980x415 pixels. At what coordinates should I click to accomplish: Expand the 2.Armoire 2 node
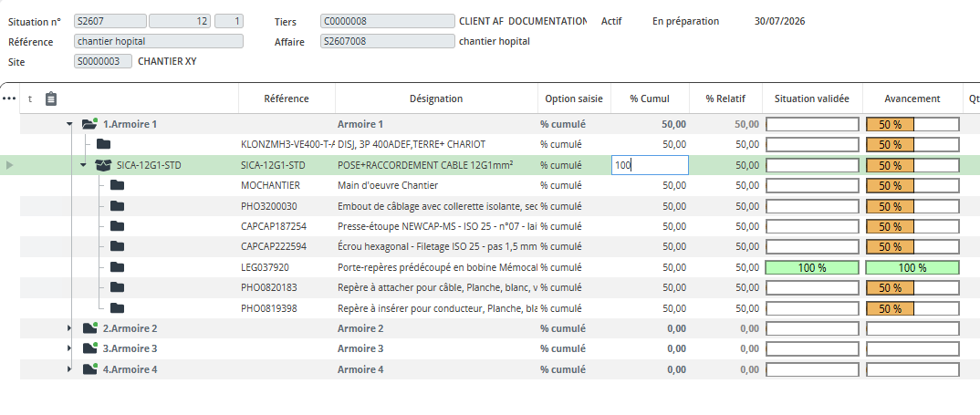(x=69, y=328)
